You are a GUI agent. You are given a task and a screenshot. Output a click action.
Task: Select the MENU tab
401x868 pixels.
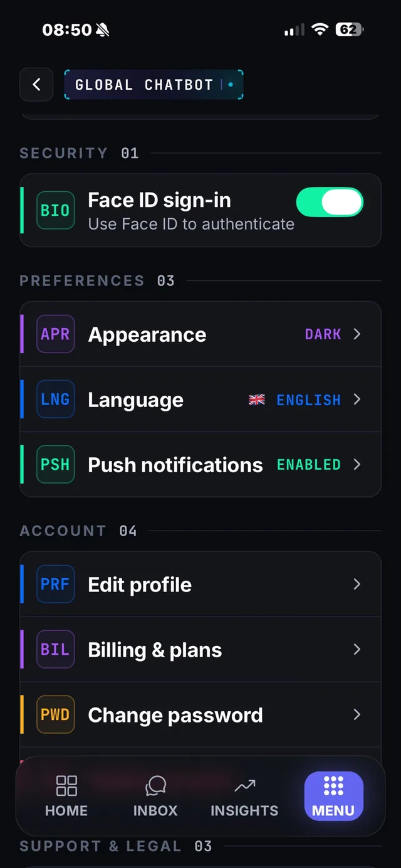(333, 797)
